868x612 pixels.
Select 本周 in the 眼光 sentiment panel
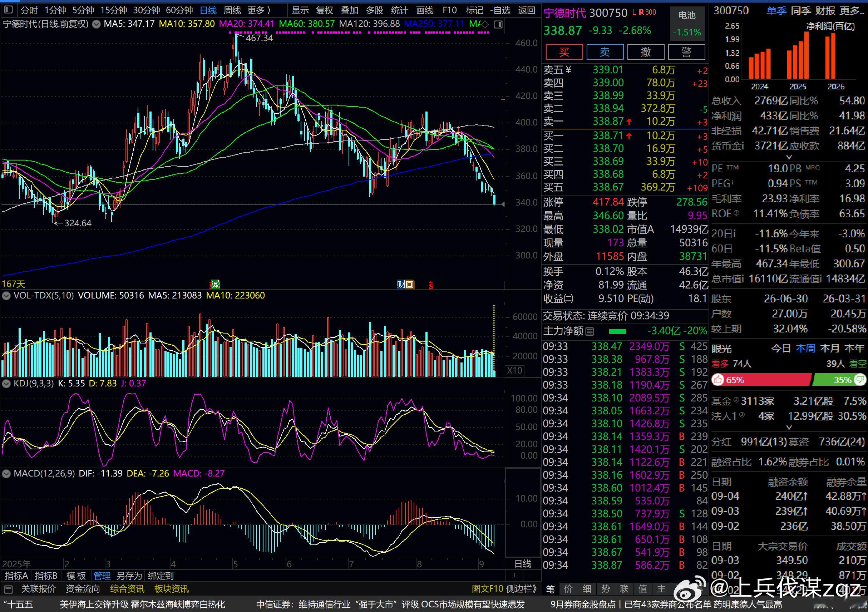[805, 348]
